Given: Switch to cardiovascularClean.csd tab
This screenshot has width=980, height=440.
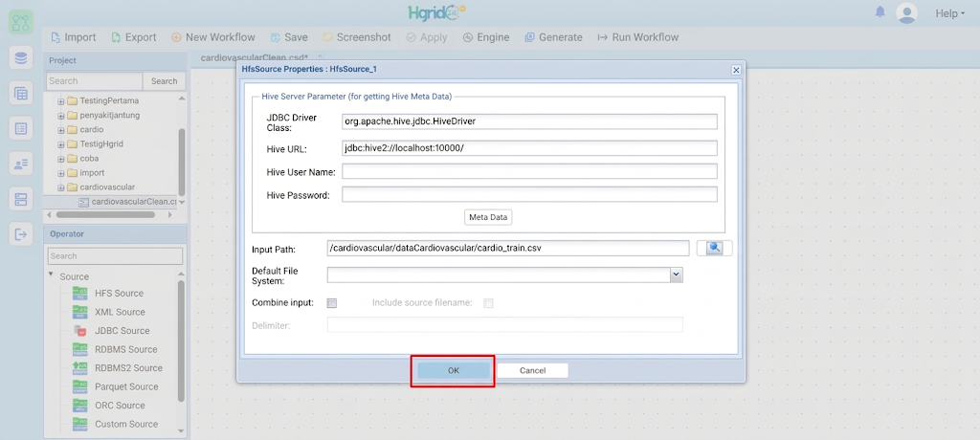Looking at the screenshot, I should [255, 57].
